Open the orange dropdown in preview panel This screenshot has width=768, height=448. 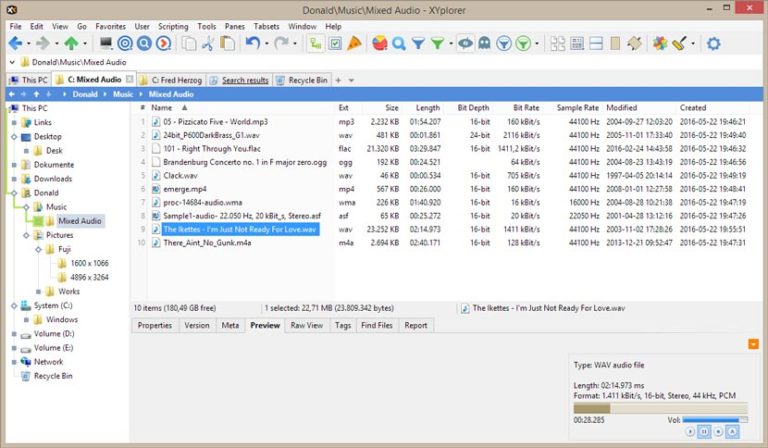753,345
